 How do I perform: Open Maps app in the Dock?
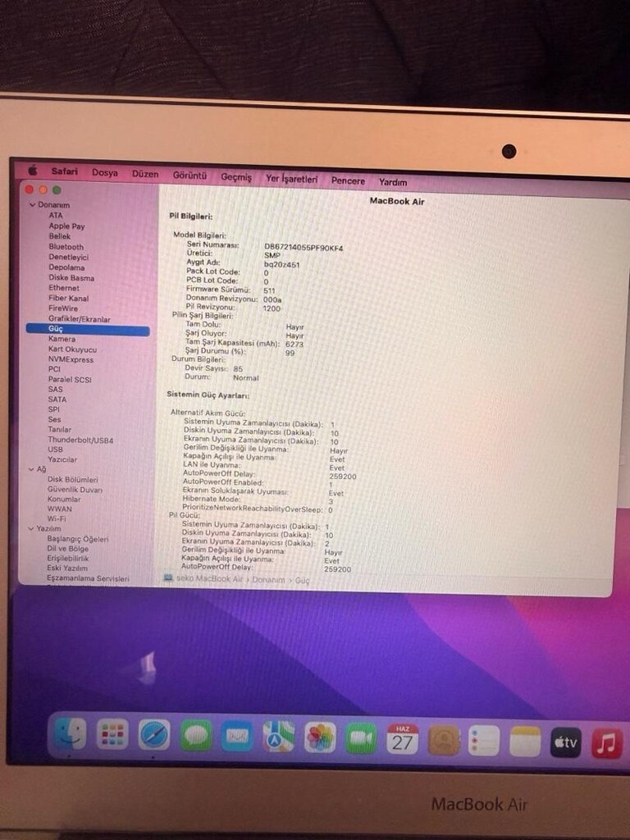279,737
